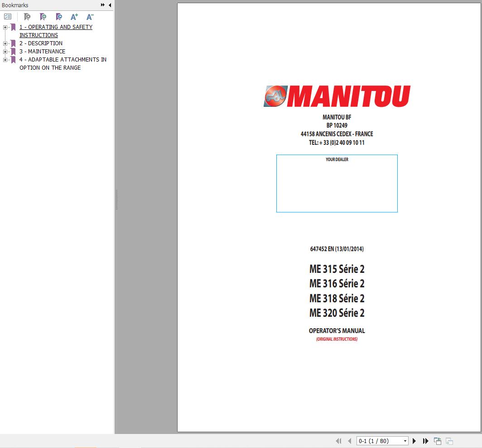Collapse the Bookmarks panel with left triangle

(x=110, y=5)
